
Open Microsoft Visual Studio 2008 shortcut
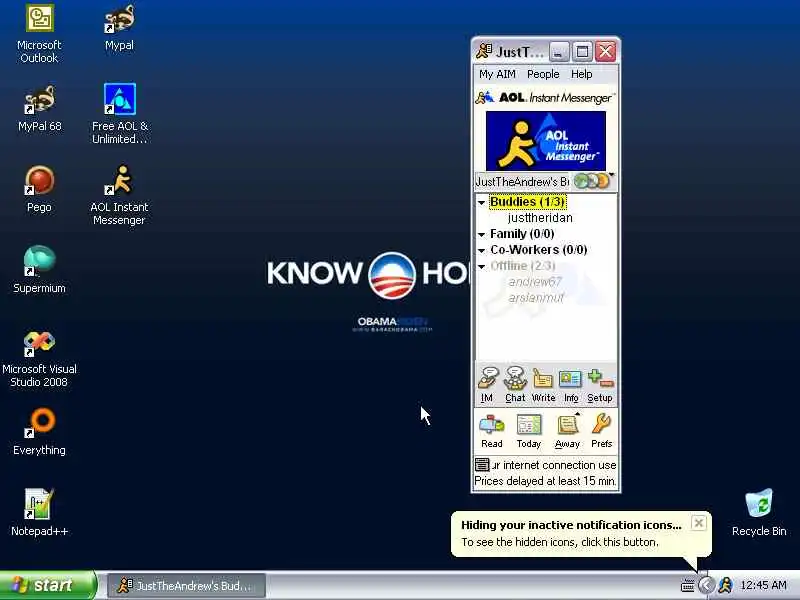click(x=39, y=359)
